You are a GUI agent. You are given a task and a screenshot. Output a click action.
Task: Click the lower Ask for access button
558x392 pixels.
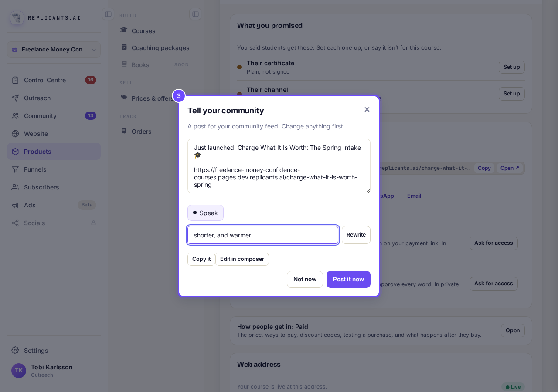tap(493, 284)
